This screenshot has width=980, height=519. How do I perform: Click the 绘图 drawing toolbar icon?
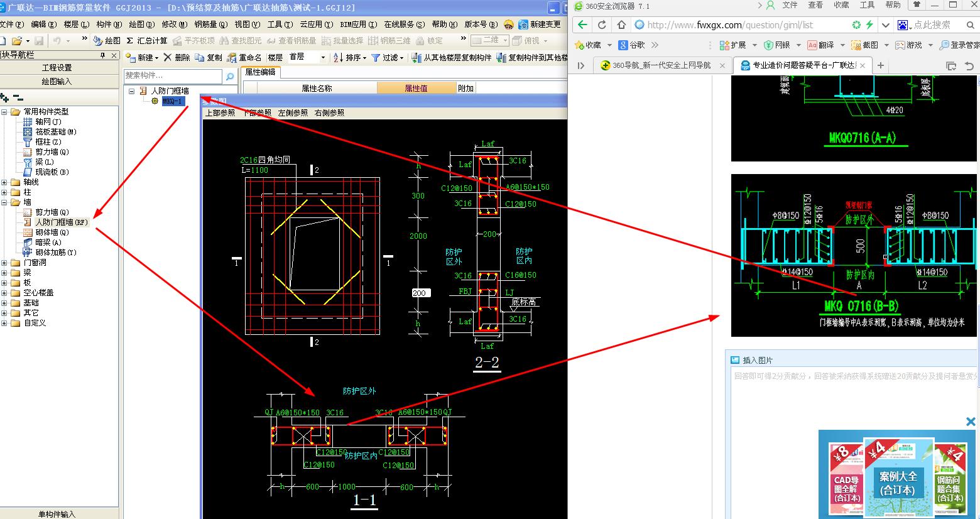coord(98,40)
